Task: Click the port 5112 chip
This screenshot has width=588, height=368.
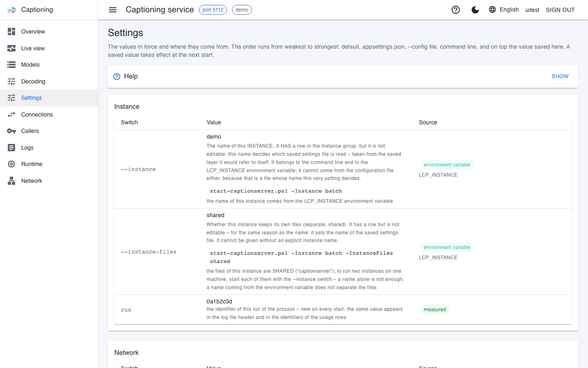Action: [x=213, y=10]
